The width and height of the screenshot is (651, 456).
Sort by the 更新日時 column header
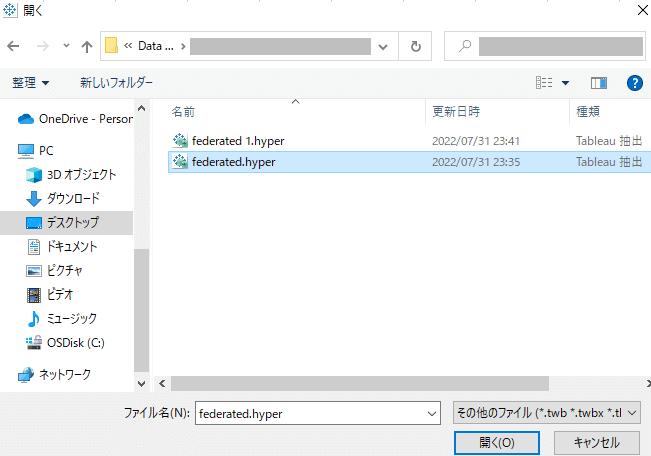point(456,111)
